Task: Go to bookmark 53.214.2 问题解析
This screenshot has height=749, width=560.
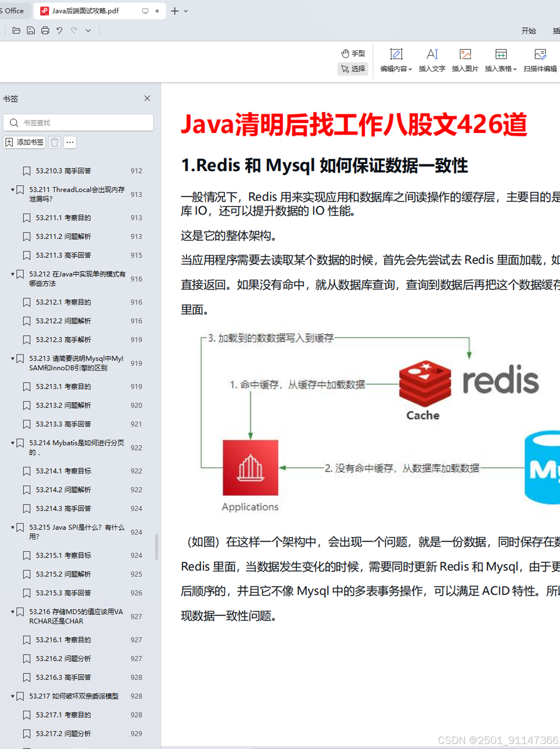Action: click(64, 490)
